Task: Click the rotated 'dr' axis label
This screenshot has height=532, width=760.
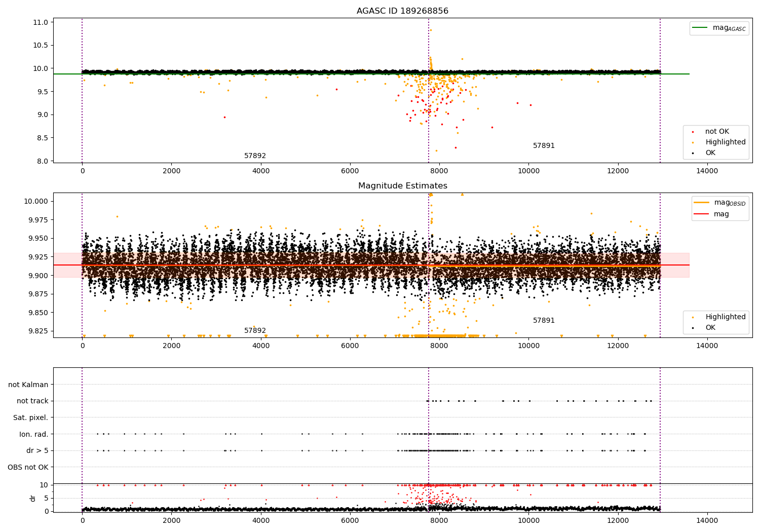Action: tap(33, 498)
